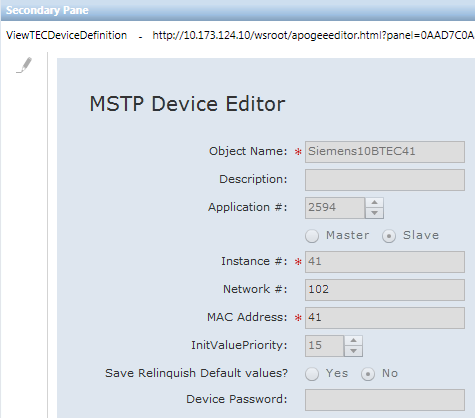Click the pencil edit icon
475x418 pixels.
point(24,65)
